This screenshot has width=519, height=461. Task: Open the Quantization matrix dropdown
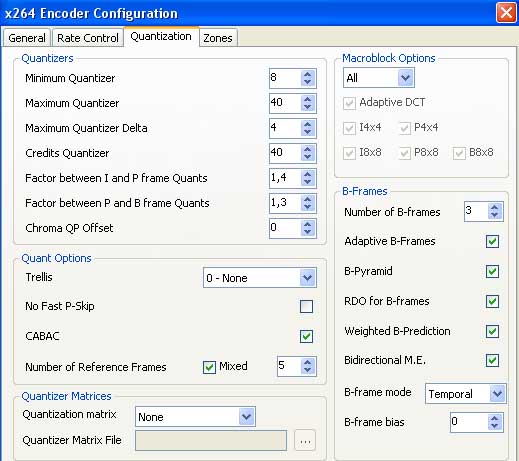click(195, 417)
